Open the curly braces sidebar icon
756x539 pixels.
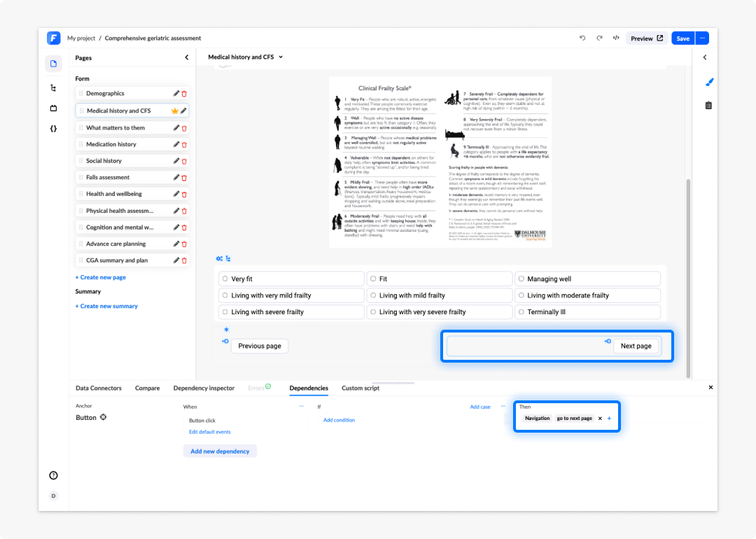coord(53,129)
